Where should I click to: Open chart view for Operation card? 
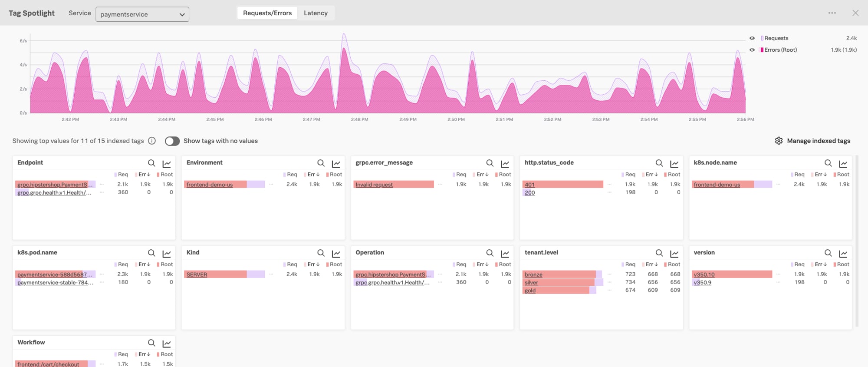point(505,253)
